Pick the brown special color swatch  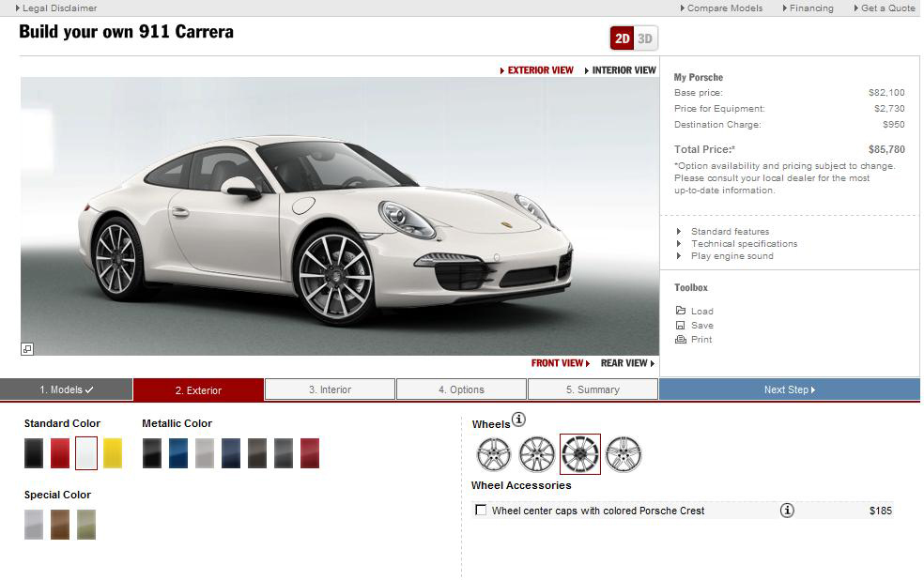tap(60, 525)
